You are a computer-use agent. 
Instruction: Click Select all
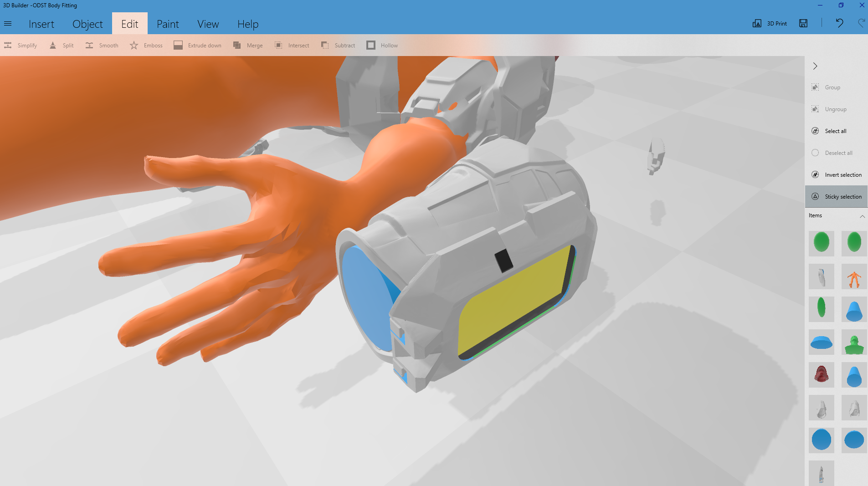pyautogui.click(x=836, y=131)
